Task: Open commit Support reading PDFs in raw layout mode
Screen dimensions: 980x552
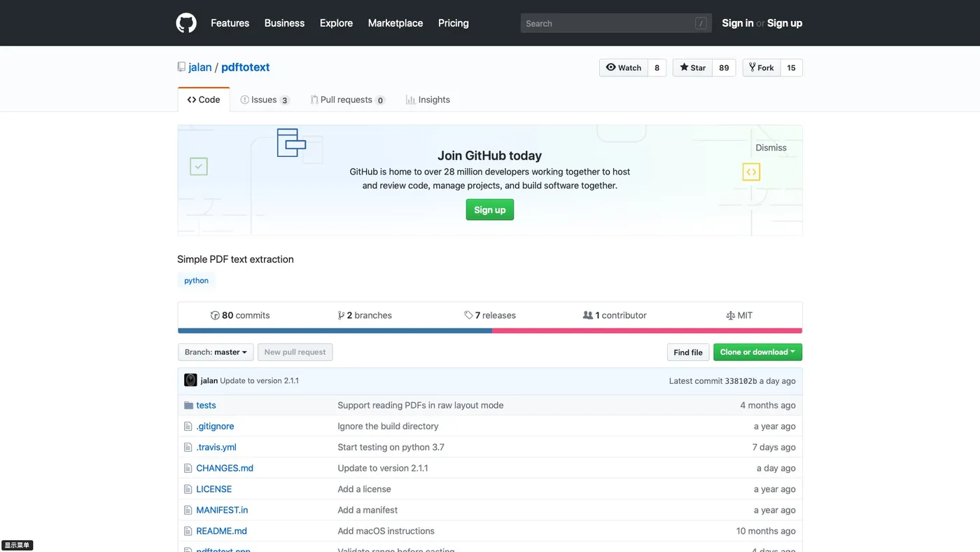Action: pos(421,405)
